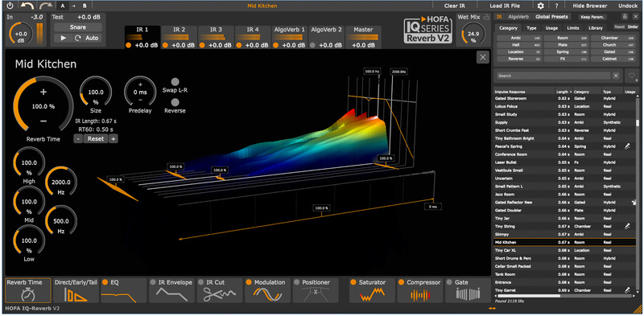Click the redo arrow icon
This screenshot has height=316, width=644.
(45, 6)
